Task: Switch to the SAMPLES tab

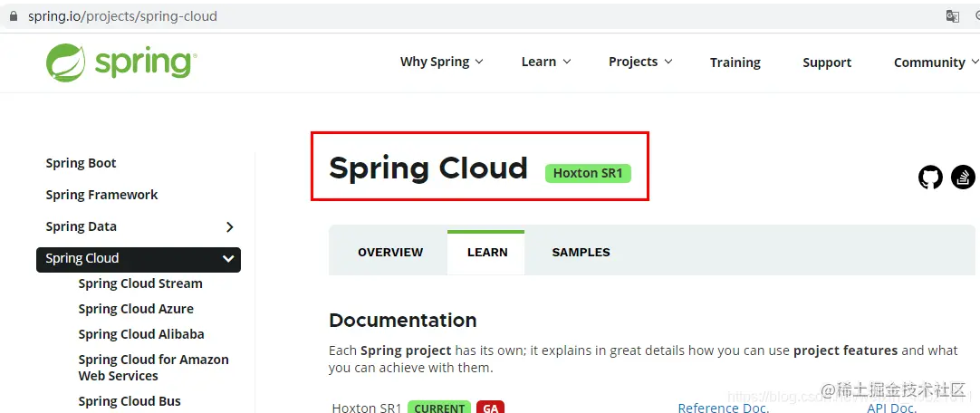Action: (581, 253)
